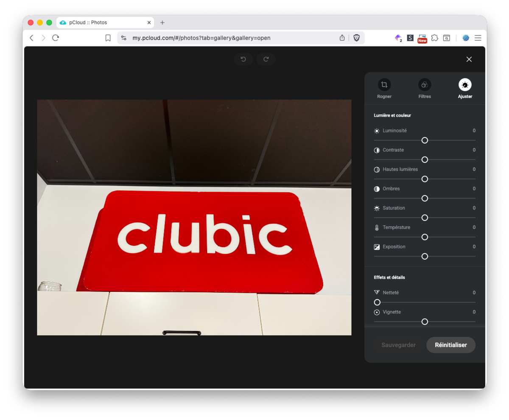Open the browser hamburger menu
Screen dimensions: 509x420
pos(478,38)
